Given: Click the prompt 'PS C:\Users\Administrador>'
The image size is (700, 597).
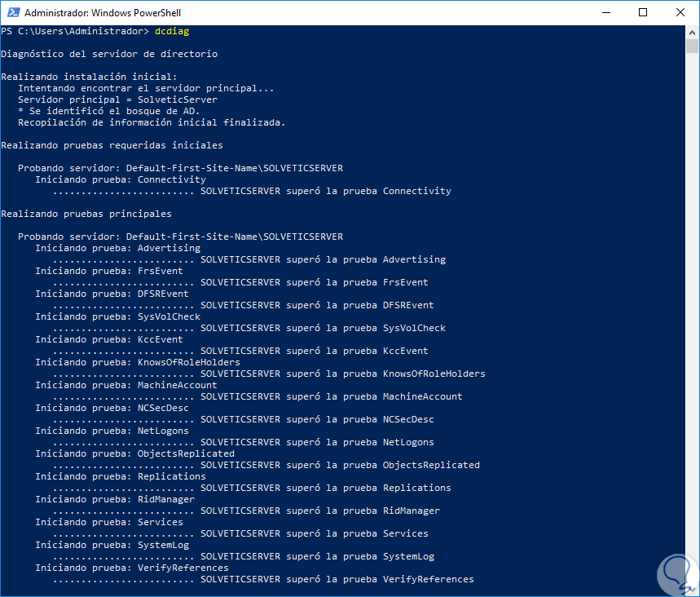Looking at the screenshot, I should coord(75,31).
